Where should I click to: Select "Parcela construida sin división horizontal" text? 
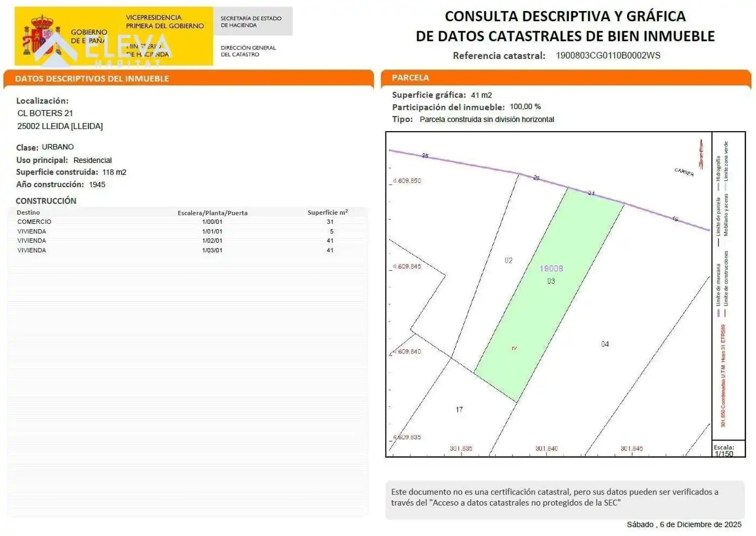click(x=487, y=120)
